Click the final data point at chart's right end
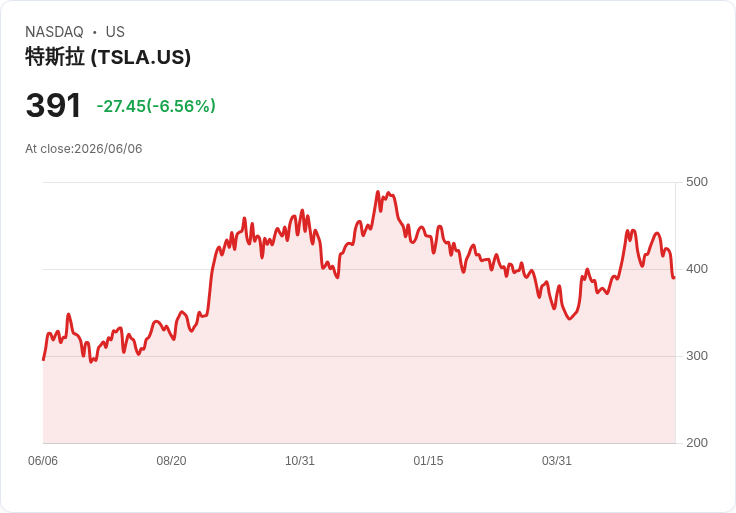The image size is (736, 513). (x=674, y=277)
